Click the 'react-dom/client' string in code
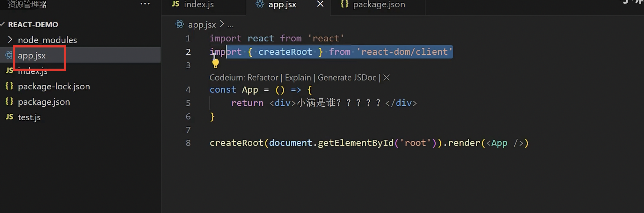 pos(405,52)
